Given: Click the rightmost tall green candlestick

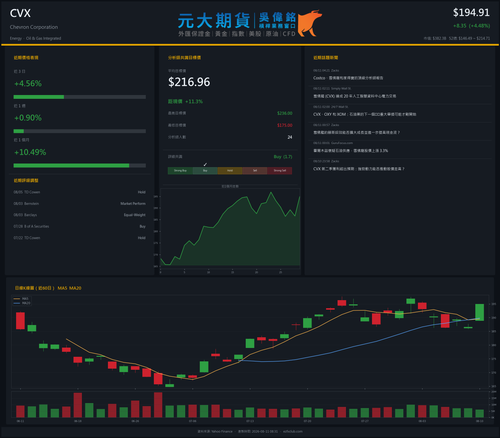Looking at the screenshot, I should click(479, 312).
